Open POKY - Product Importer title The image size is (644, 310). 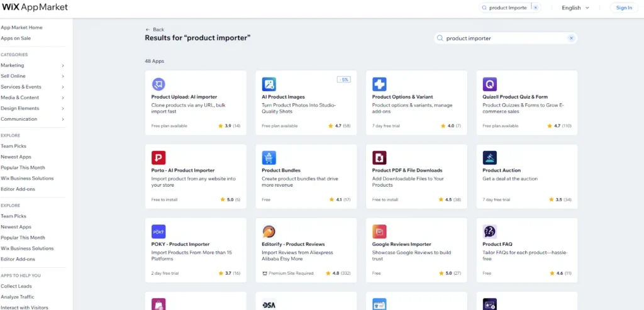click(x=180, y=244)
